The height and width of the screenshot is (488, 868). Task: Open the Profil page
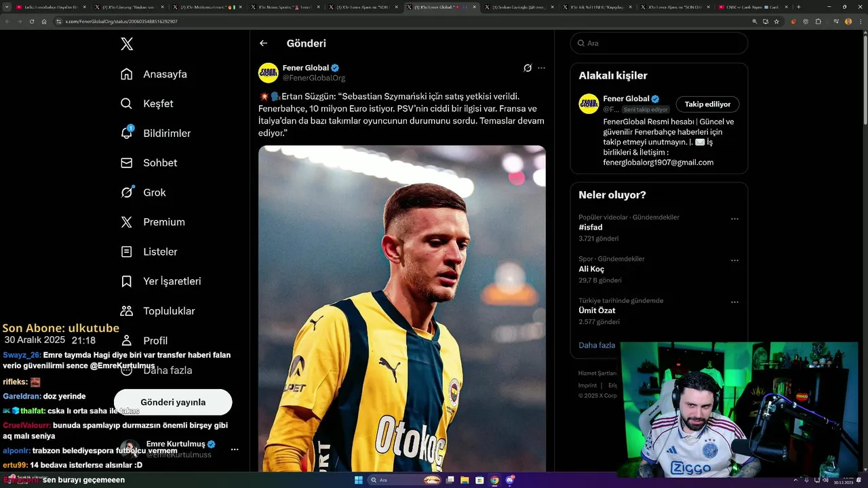coord(144,340)
